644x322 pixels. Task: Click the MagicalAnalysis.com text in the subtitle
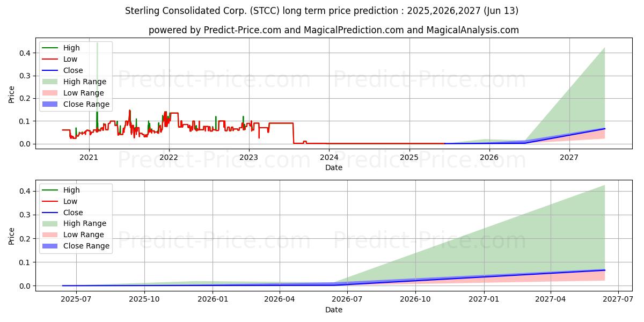(472, 30)
